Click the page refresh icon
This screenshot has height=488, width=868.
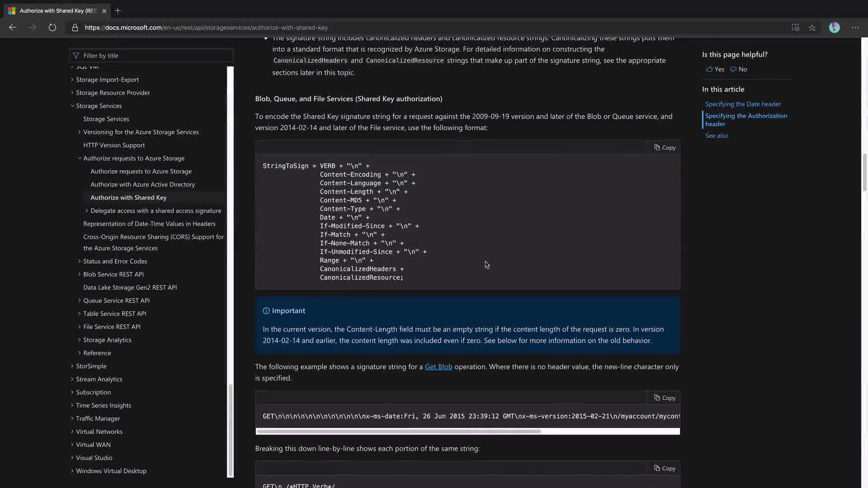52,28
